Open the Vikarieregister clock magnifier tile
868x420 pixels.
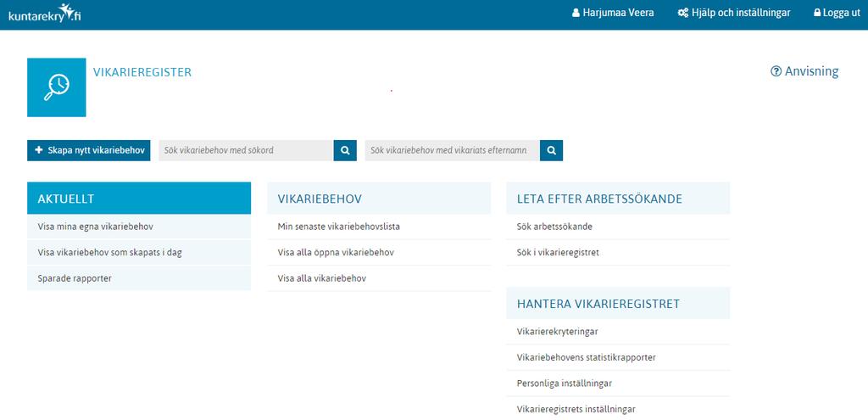pos(57,87)
